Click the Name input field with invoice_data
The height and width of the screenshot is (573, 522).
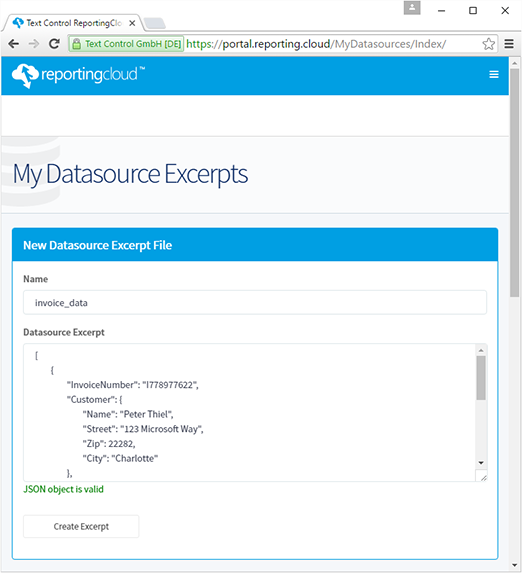(x=255, y=303)
